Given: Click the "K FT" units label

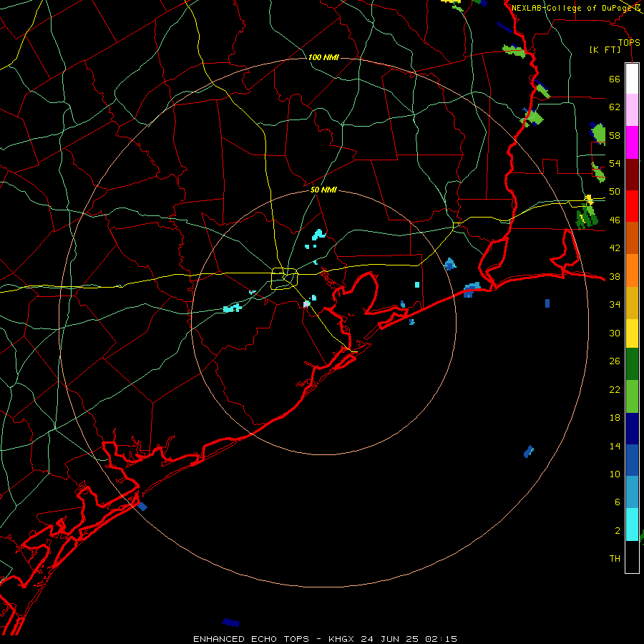Looking at the screenshot, I should (x=605, y=49).
